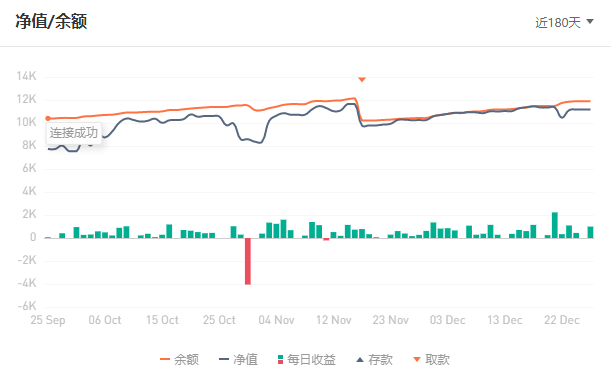The width and height of the screenshot is (611, 376).
Task: Click the 取款 down-triangle legend icon
Action: tap(417, 359)
